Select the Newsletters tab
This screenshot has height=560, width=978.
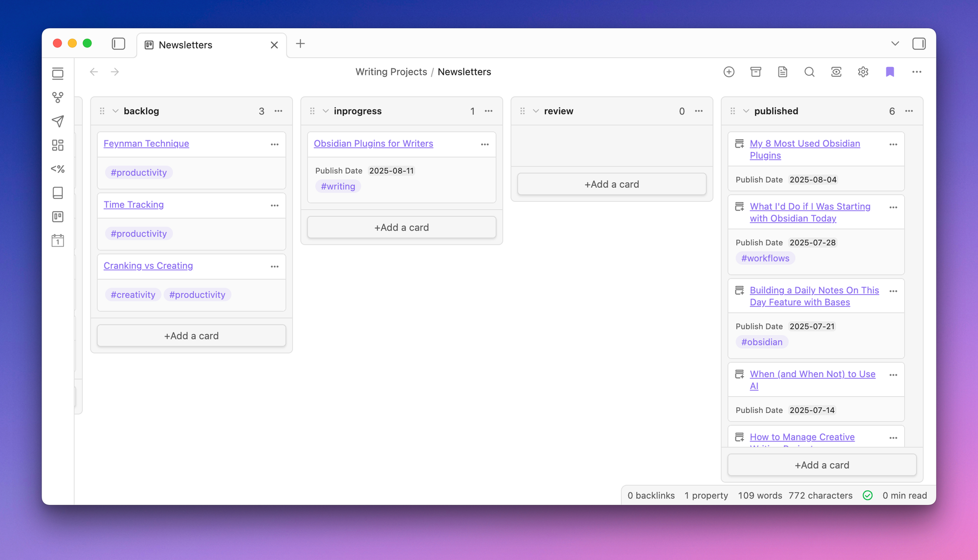(x=186, y=45)
